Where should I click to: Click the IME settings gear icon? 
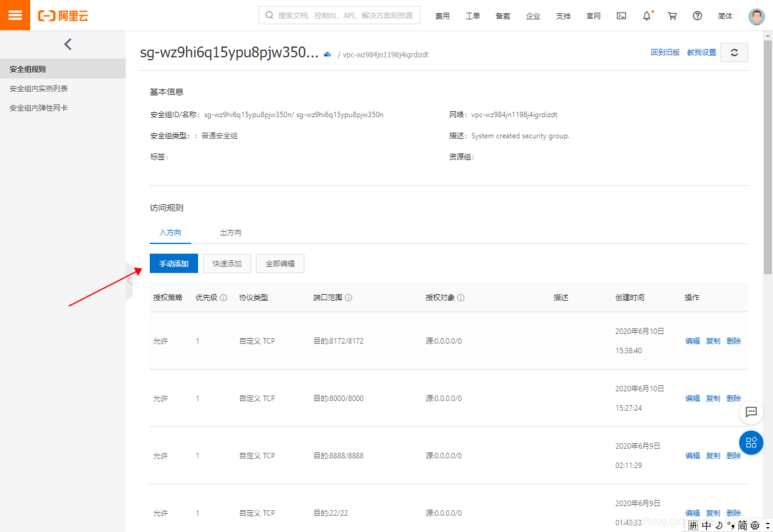tap(754, 525)
